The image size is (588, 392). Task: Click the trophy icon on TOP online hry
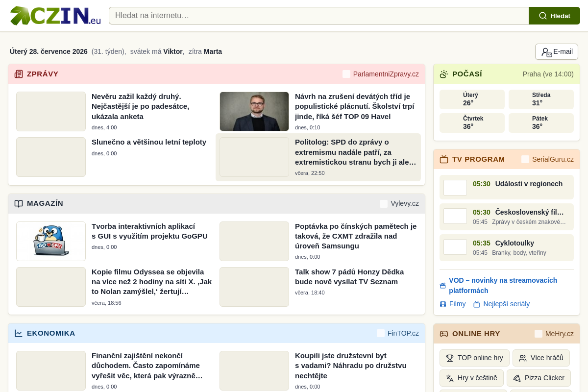[x=450, y=358]
